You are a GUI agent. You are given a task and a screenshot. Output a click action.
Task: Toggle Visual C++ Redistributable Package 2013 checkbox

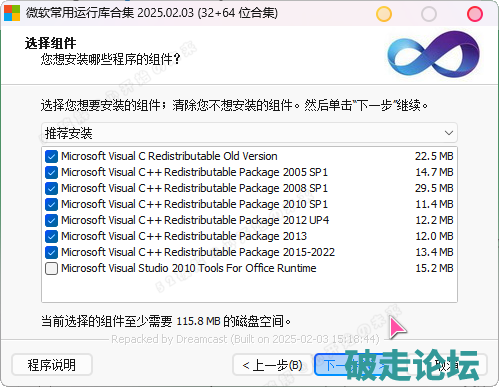(51, 236)
